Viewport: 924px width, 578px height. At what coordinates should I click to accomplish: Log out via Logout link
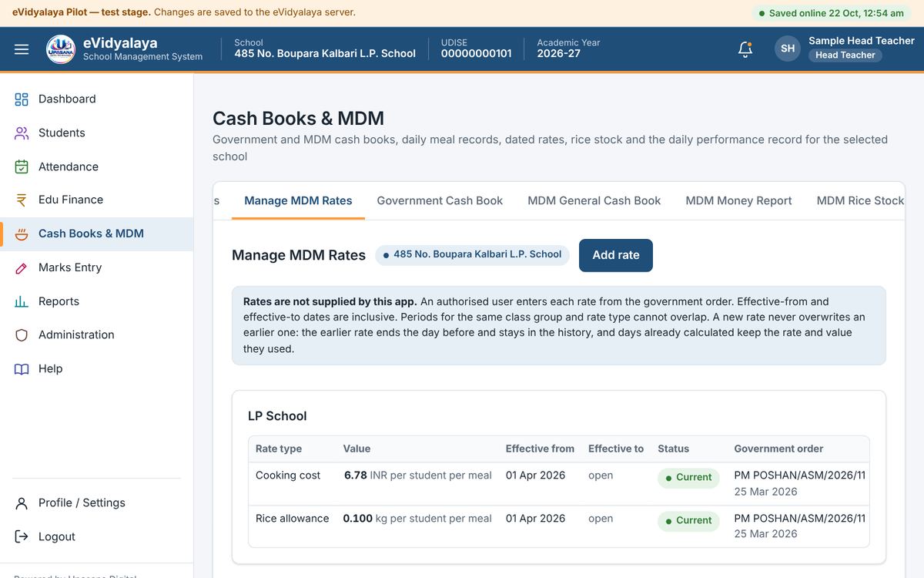coord(96,536)
